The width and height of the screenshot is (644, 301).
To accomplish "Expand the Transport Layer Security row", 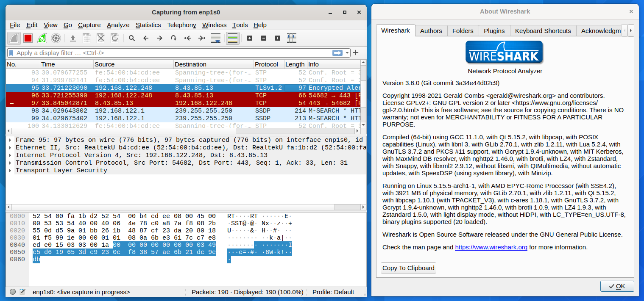I will click(10, 171).
